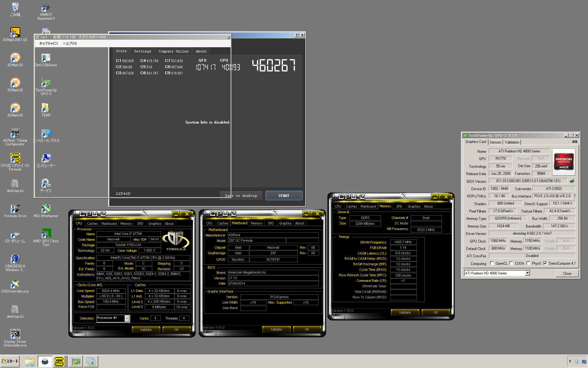The image size is (588, 368).
Task: Open Help (ヘルプ) menu
Action: click(x=70, y=44)
